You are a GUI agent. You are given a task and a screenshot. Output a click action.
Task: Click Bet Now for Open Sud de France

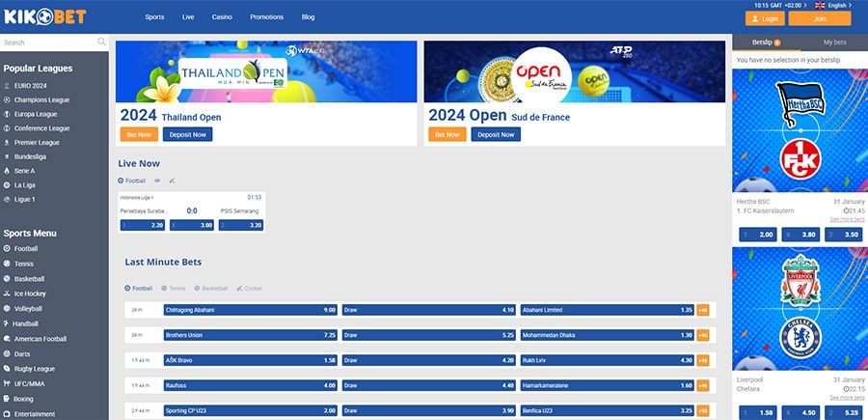[x=448, y=134]
